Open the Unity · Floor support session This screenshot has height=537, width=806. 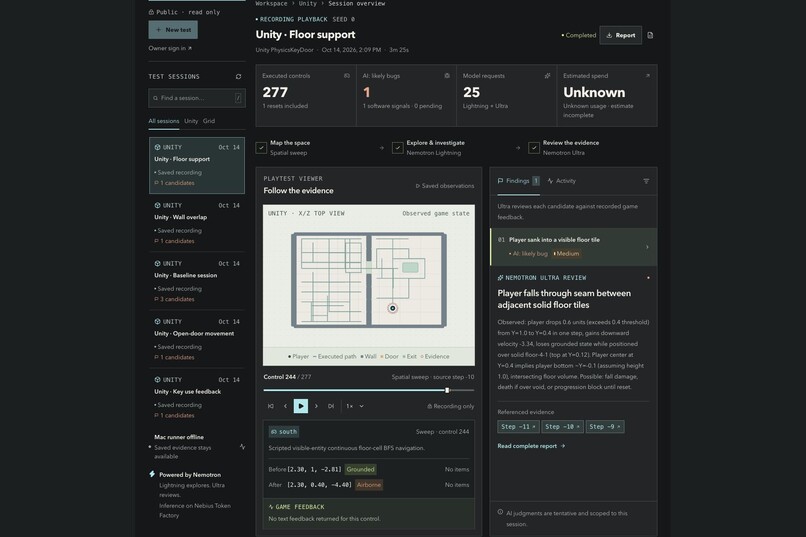197,165
